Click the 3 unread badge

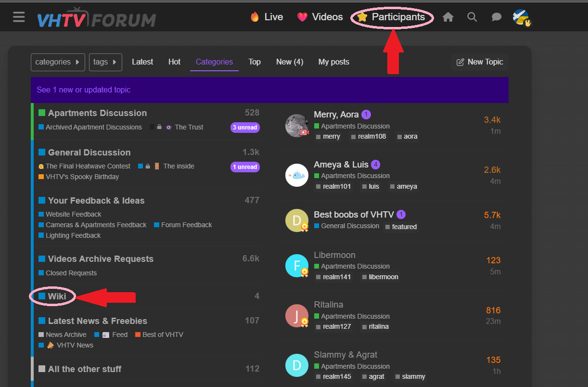click(x=245, y=128)
